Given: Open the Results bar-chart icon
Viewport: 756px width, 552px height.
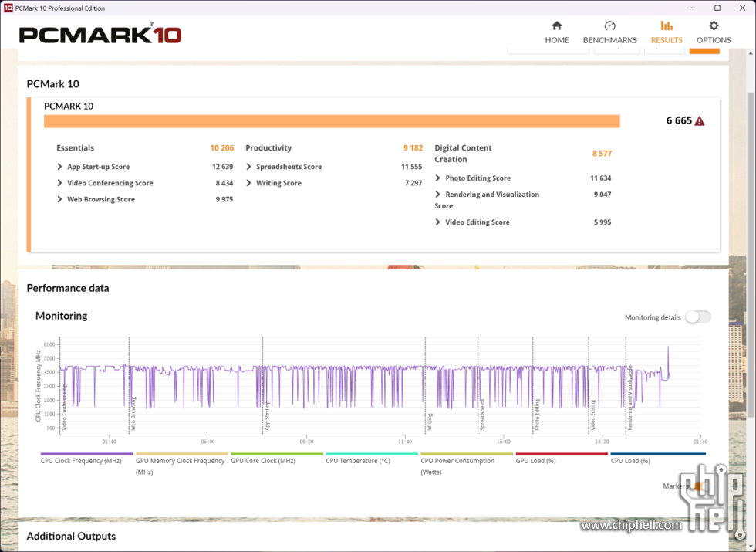Looking at the screenshot, I should click(667, 26).
